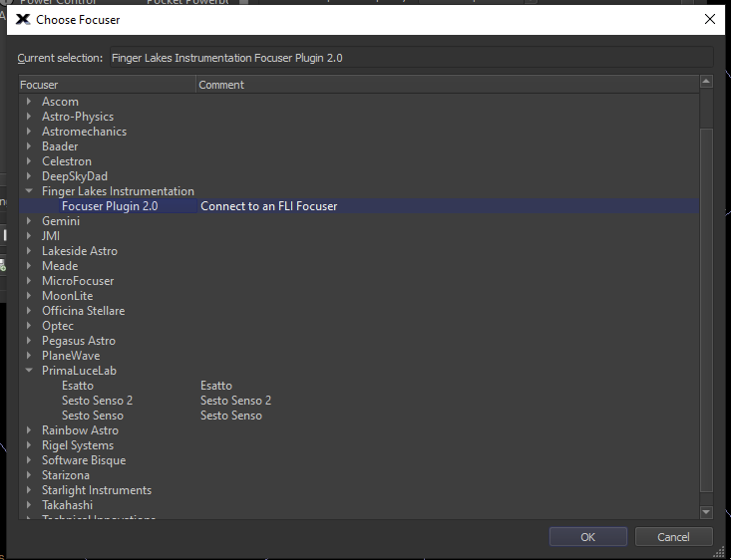This screenshot has width=731, height=560.
Task: Select the Ascom tree label
Action: pyautogui.click(x=60, y=101)
